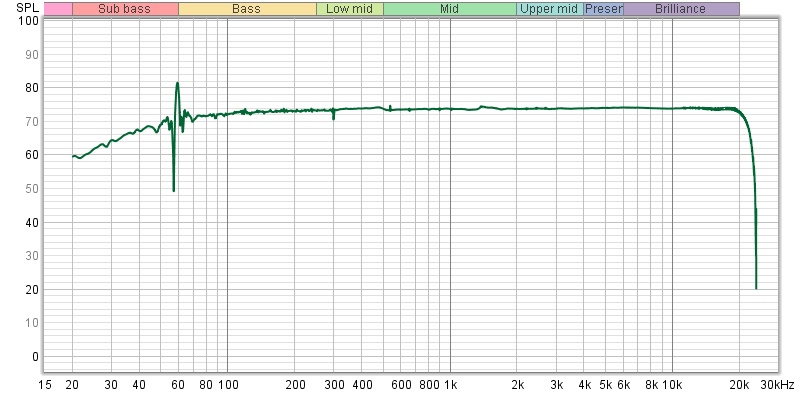Screen dimensions: 800x397
Task: Click the 70 value on SPL axis
Action: click(x=32, y=121)
